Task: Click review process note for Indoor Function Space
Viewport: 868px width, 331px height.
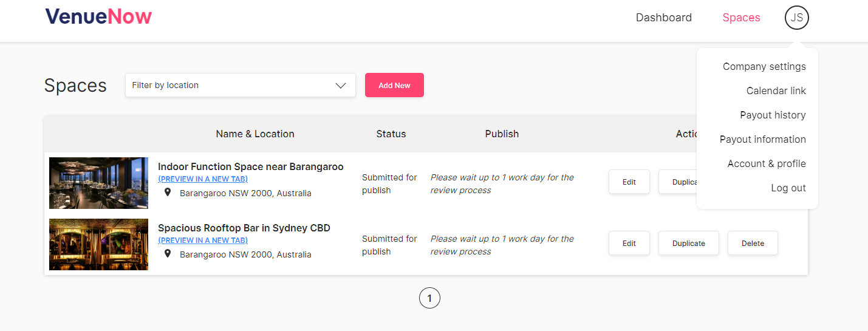Action: tap(502, 183)
